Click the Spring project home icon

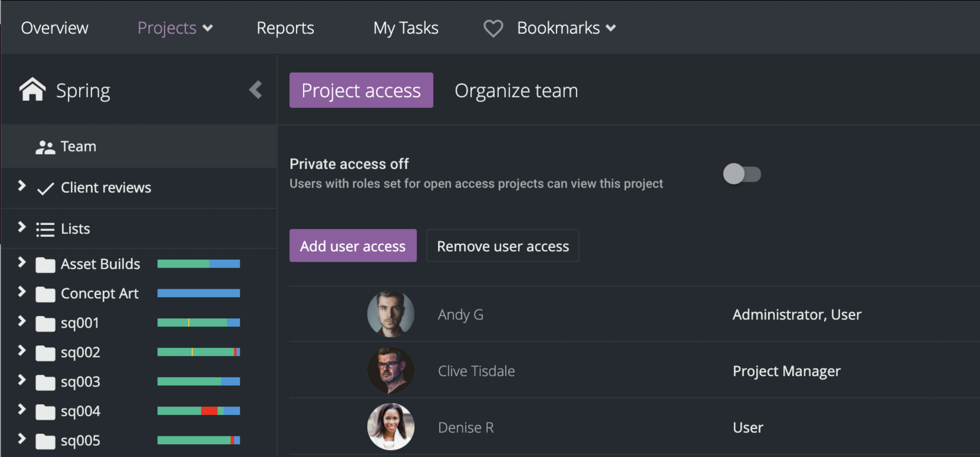33,90
